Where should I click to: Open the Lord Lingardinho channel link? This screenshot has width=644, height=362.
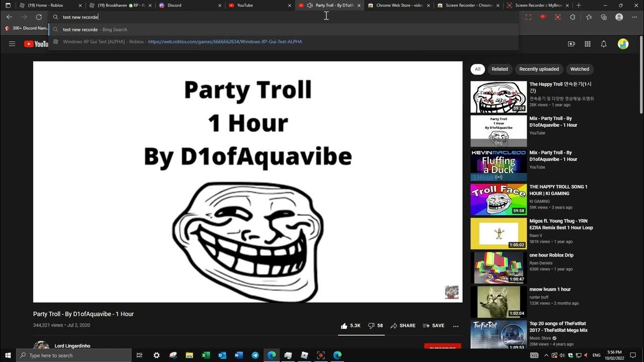[73, 346]
